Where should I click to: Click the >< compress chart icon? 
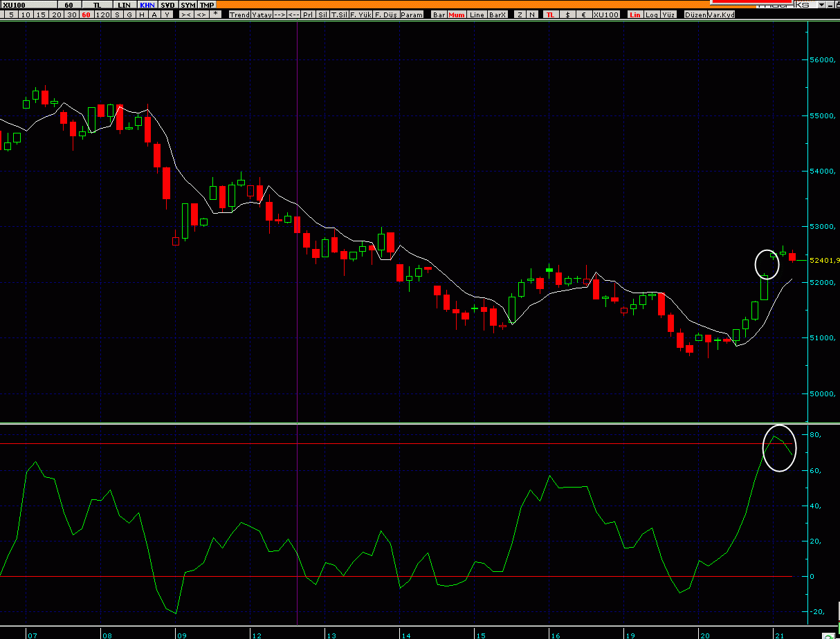[x=186, y=15]
